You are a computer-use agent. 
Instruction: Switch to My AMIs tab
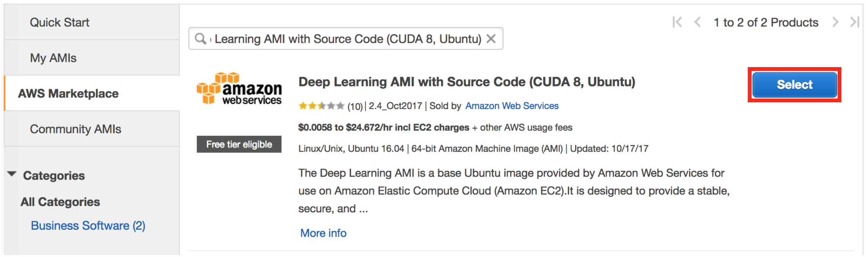tap(53, 58)
